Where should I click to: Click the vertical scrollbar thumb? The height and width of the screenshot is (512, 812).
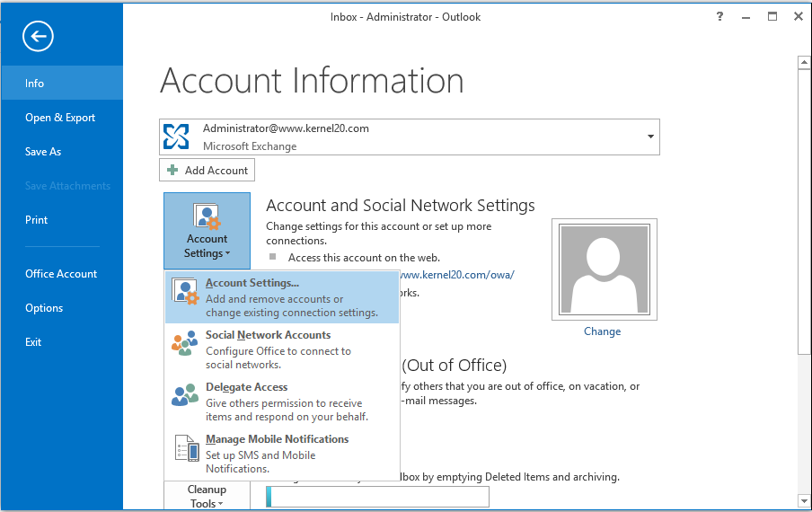pyautogui.click(x=804, y=212)
